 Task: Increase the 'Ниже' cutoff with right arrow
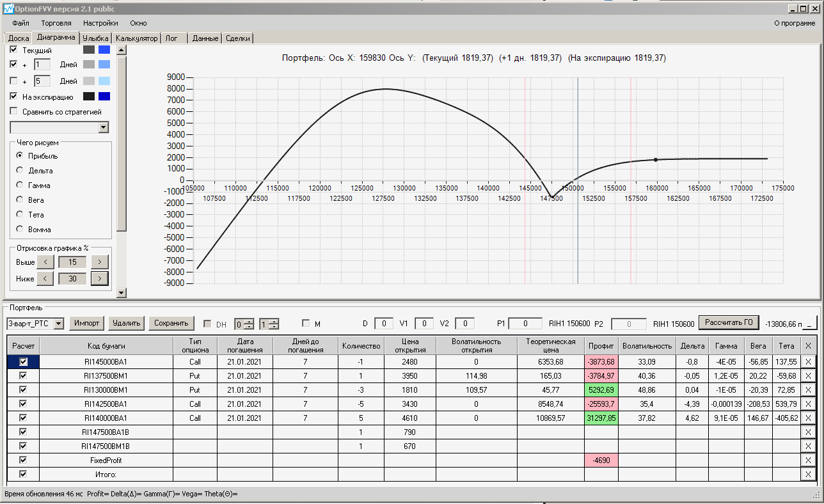(x=99, y=279)
